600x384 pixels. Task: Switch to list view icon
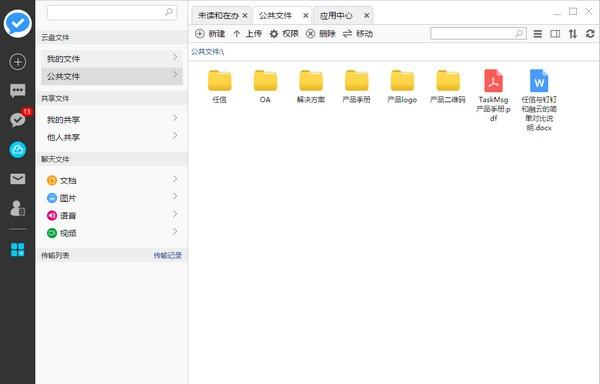click(538, 34)
